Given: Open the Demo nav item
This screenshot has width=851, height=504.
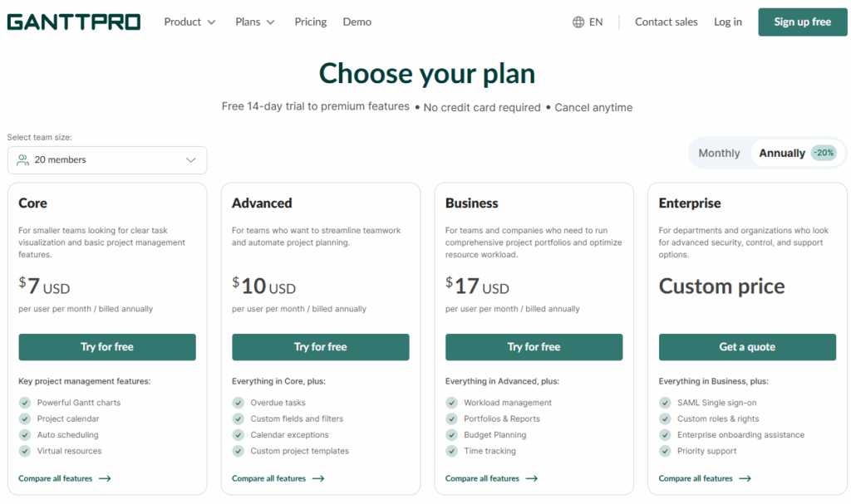Looking at the screenshot, I should [x=357, y=22].
